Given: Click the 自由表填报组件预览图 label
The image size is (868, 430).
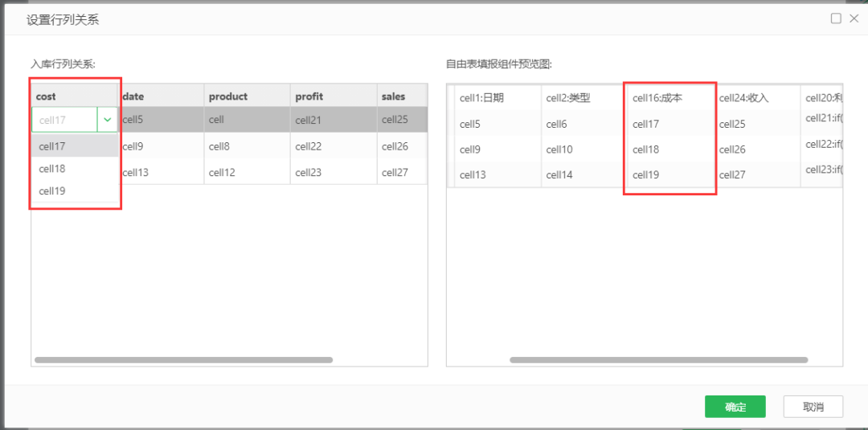Looking at the screenshot, I should coord(499,63).
